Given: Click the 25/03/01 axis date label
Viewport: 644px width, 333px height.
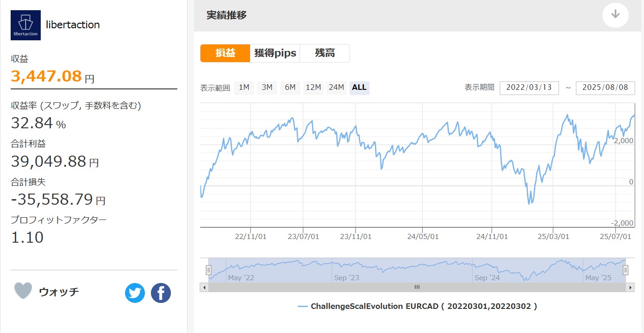Looking at the screenshot, I should [x=553, y=237].
